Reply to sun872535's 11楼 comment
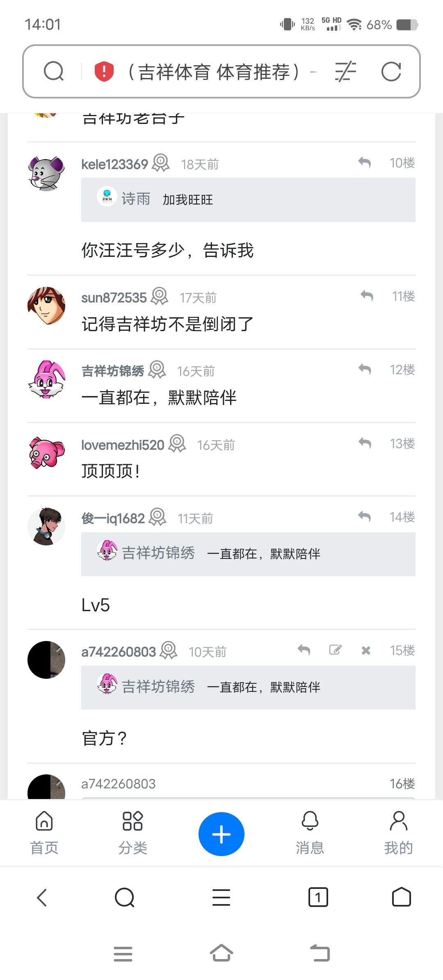Screen dimensions: 443x980 (x=367, y=296)
